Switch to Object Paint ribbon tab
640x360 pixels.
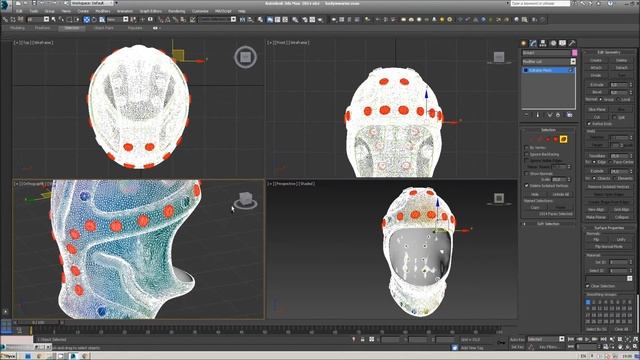[x=104, y=28]
